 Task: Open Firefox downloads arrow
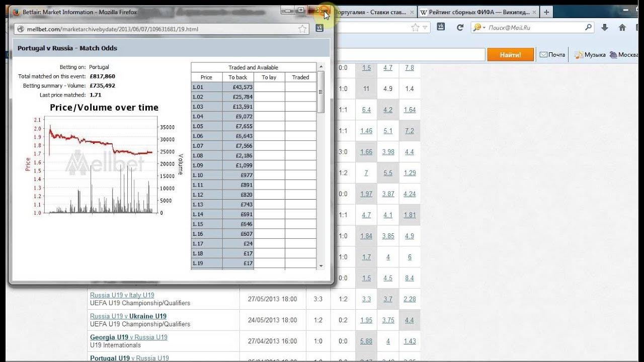click(605, 28)
